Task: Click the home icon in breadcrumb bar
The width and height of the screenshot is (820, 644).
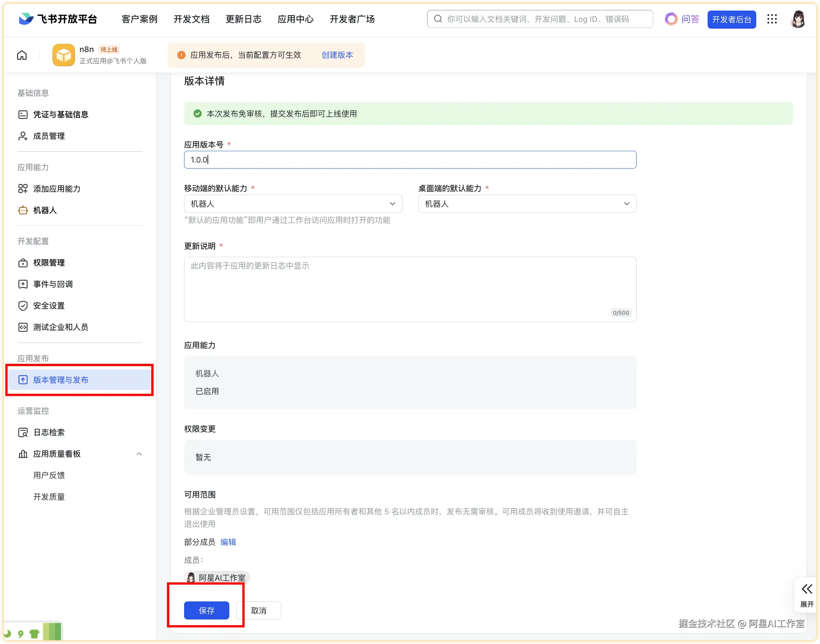Action: pos(22,55)
